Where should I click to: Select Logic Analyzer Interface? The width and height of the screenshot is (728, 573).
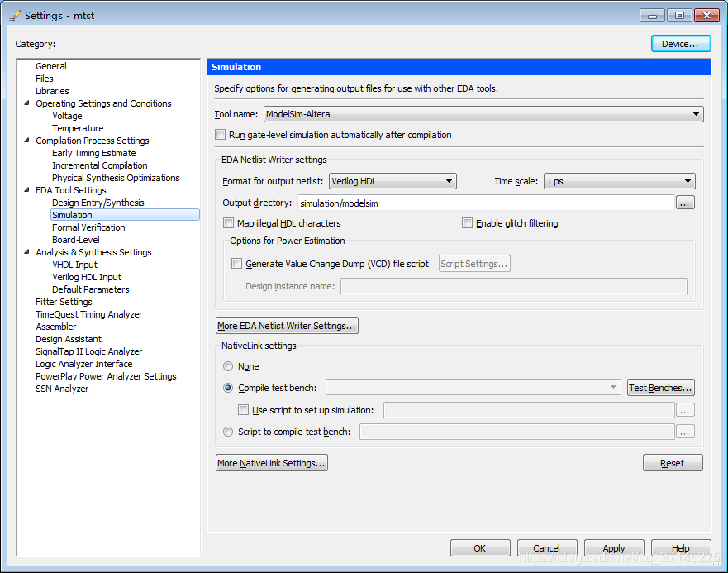[x=84, y=364]
